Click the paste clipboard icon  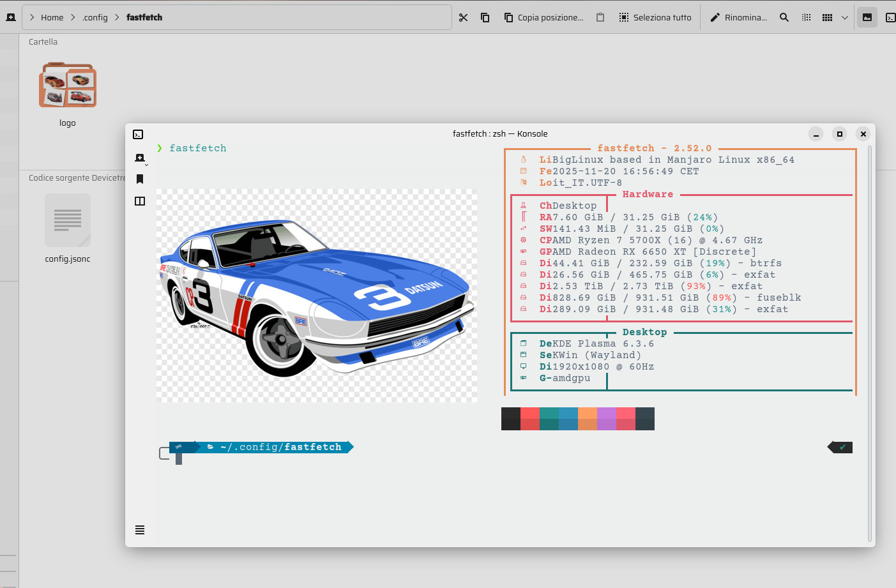coord(600,18)
